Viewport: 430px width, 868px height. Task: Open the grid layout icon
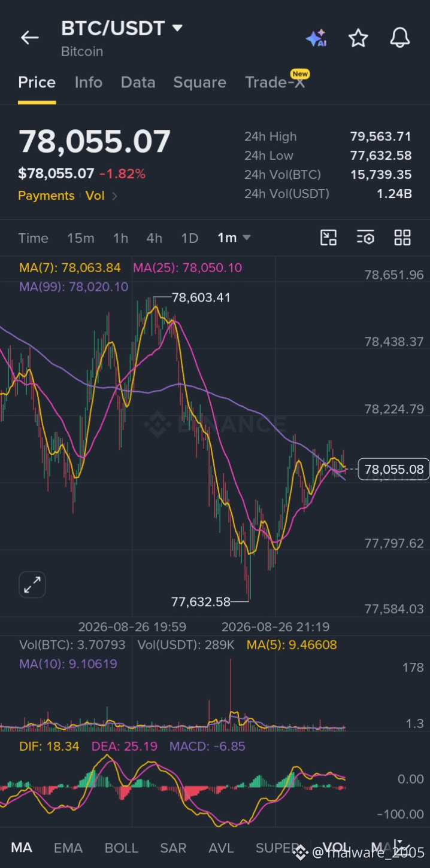tap(402, 237)
